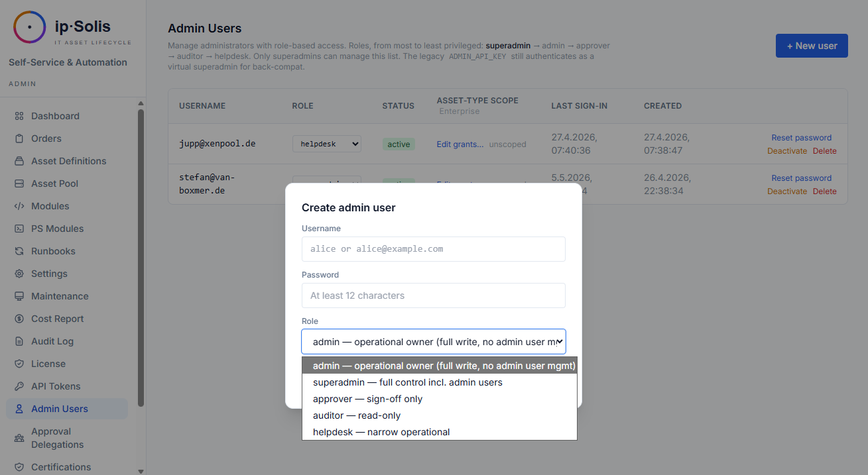Click the Asset Pool icon
868x475 pixels.
click(19, 184)
